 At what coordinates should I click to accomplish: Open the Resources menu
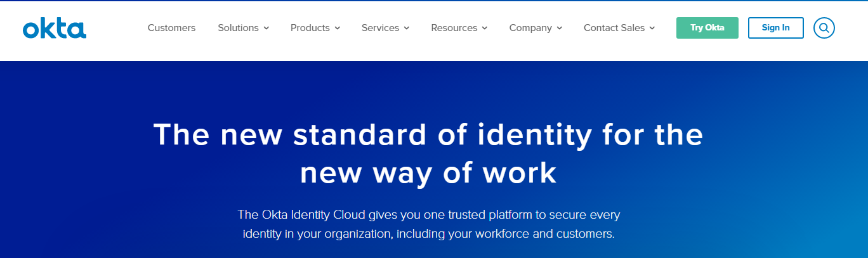pyautogui.click(x=454, y=28)
